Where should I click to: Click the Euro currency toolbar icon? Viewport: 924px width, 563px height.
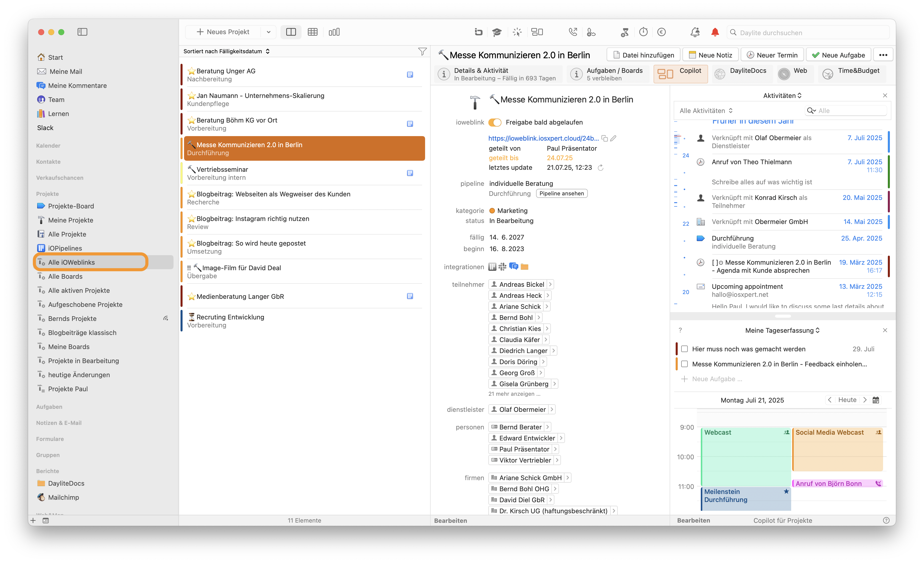click(662, 32)
